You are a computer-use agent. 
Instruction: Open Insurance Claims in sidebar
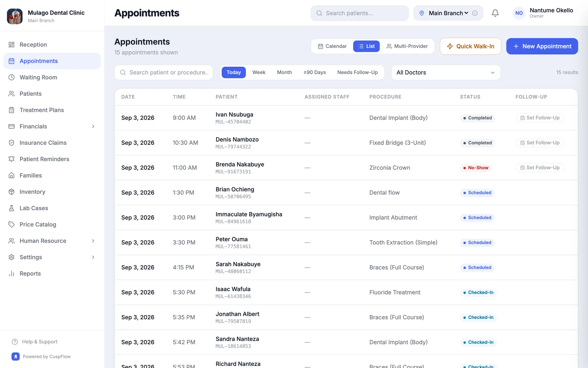click(52, 143)
